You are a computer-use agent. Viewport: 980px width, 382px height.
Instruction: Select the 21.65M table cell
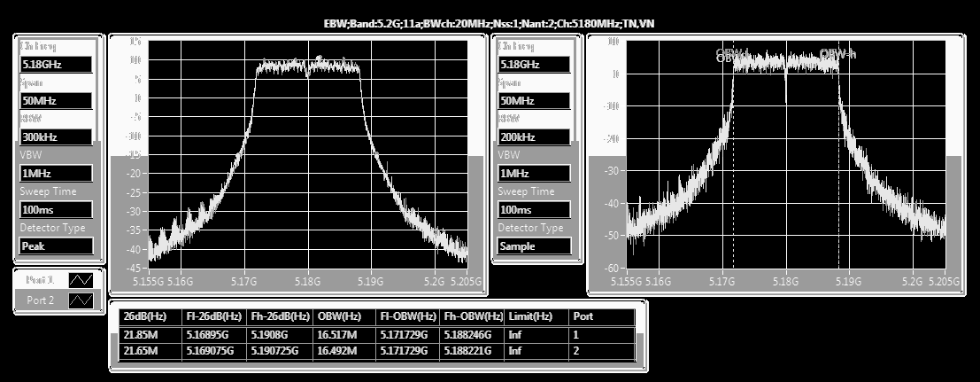pyautogui.click(x=150, y=351)
